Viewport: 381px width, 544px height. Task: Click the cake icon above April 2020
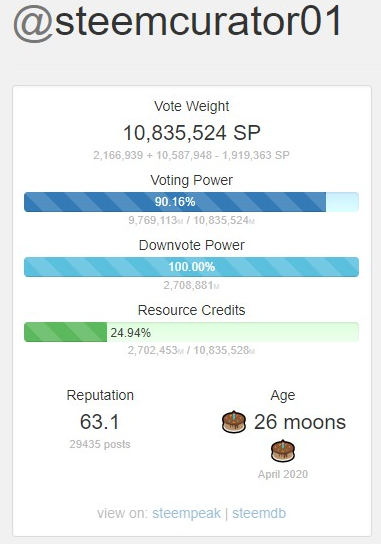point(283,451)
